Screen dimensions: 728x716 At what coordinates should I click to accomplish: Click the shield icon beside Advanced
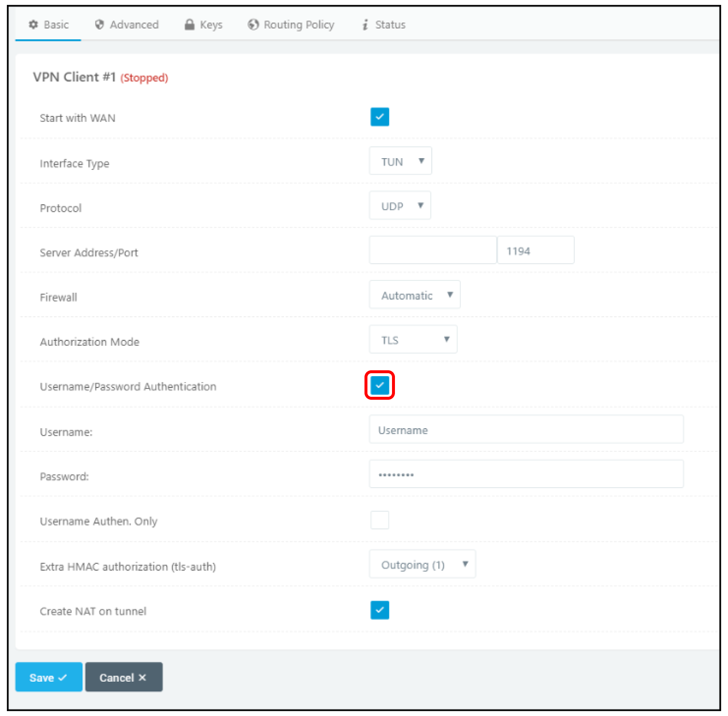(x=100, y=25)
